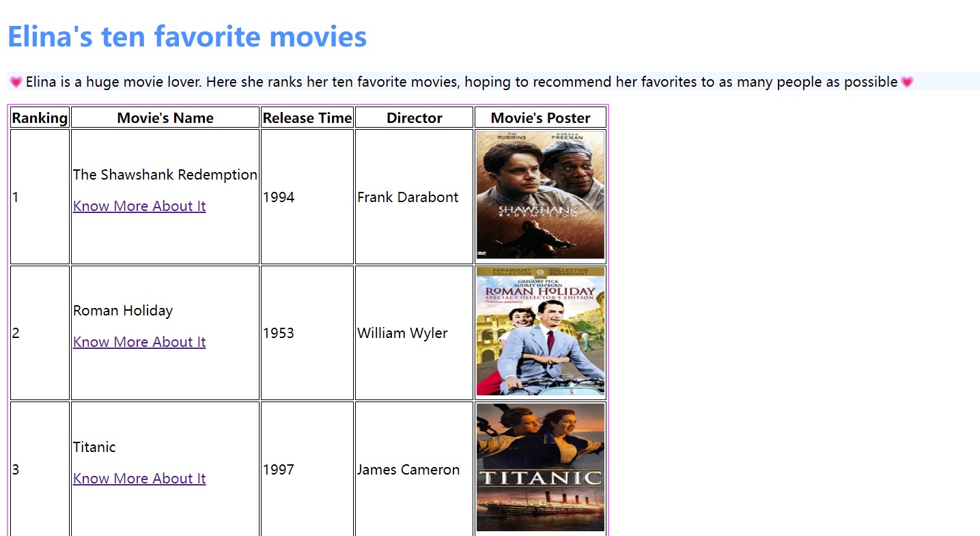Screen dimensions: 980x536
Task: Click The Shawshank Redemption title text
Action: pyautogui.click(x=165, y=175)
